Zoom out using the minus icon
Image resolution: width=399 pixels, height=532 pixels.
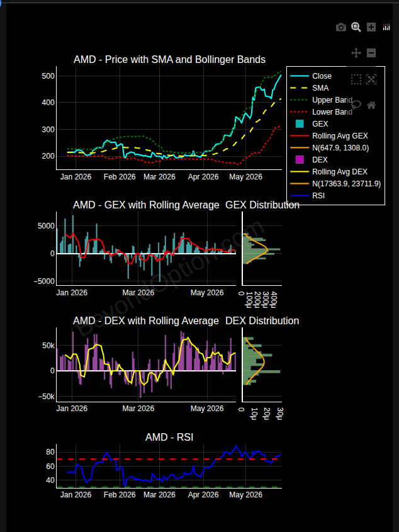(x=371, y=53)
